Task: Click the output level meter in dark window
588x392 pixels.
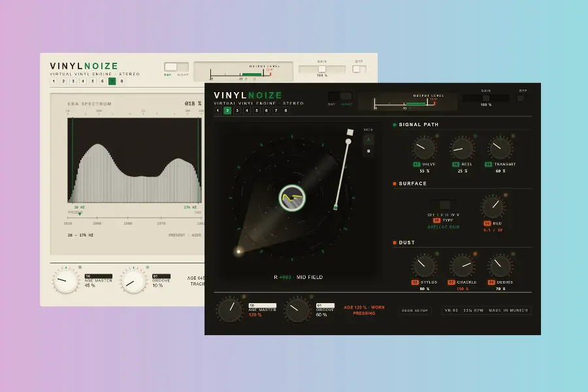Action: [408, 101]
